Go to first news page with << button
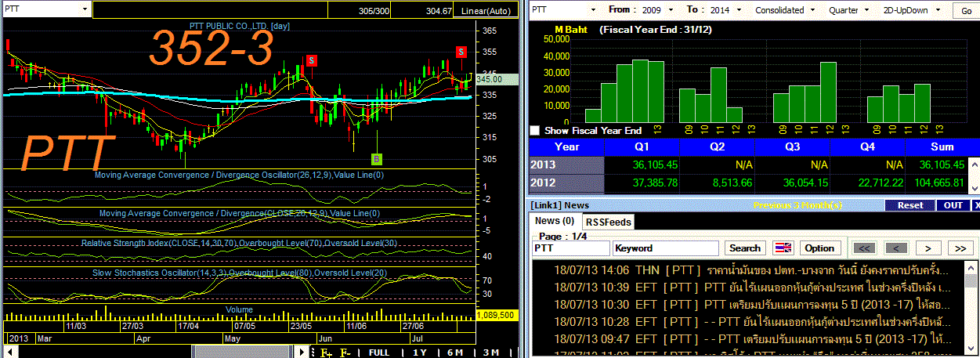 pyautogui.click(x=866, y=248)
